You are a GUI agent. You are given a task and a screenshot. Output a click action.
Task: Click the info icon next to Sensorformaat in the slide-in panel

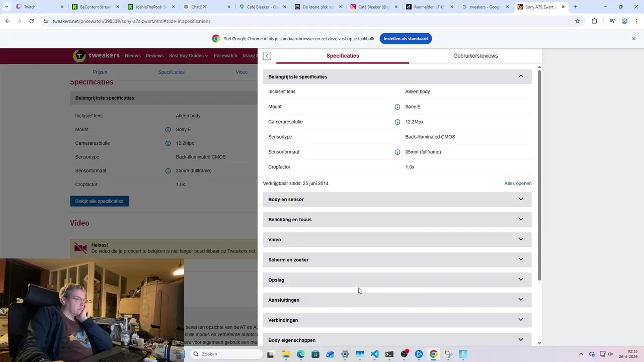pos(397,152)
